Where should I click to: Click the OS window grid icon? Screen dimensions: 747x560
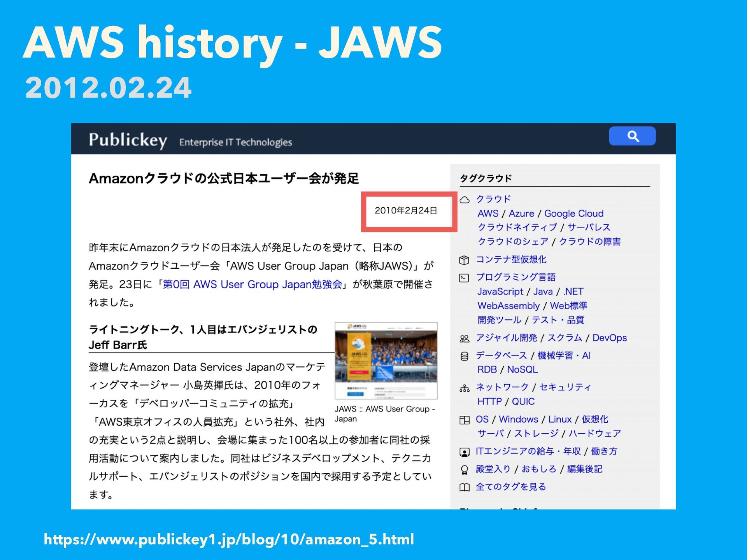[464, 420]
